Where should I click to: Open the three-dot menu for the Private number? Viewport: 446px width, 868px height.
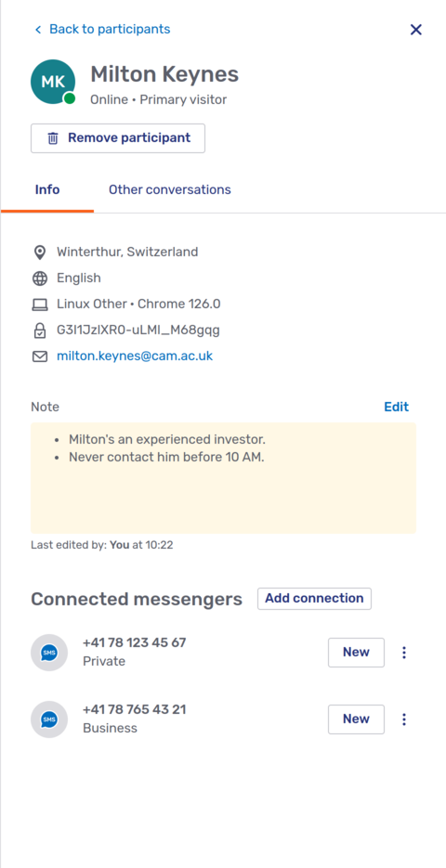(404, 653)
